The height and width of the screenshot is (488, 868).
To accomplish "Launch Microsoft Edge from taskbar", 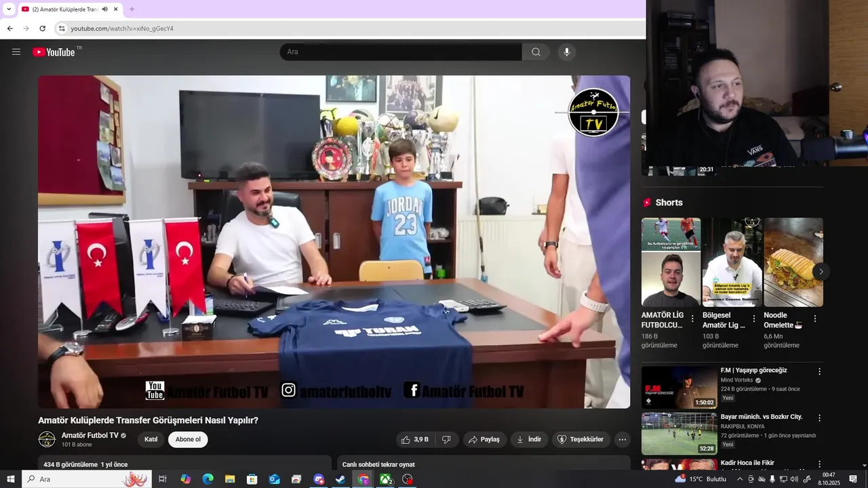I will (x=208, y=479).
